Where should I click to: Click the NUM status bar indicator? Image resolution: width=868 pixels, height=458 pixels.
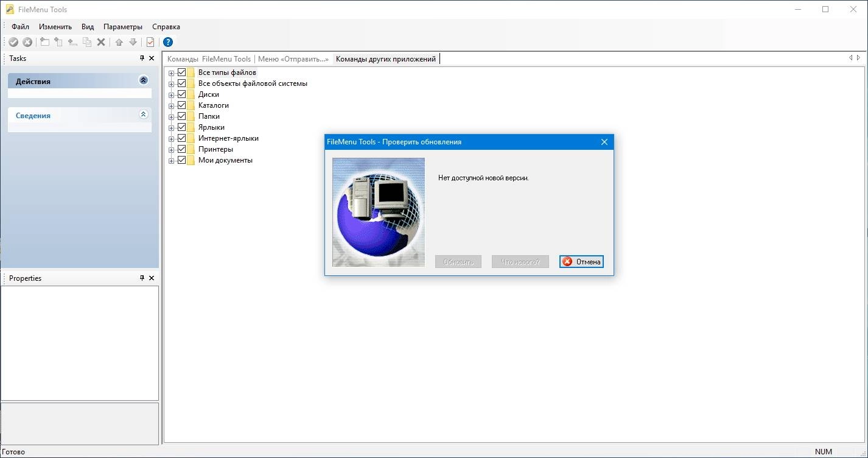pos(824,453)
